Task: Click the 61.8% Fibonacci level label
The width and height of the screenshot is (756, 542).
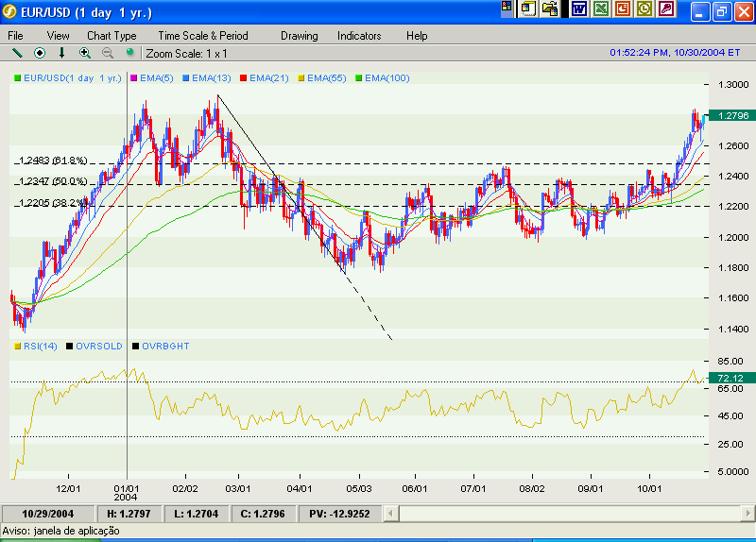Action: click(x=53, y=161)
